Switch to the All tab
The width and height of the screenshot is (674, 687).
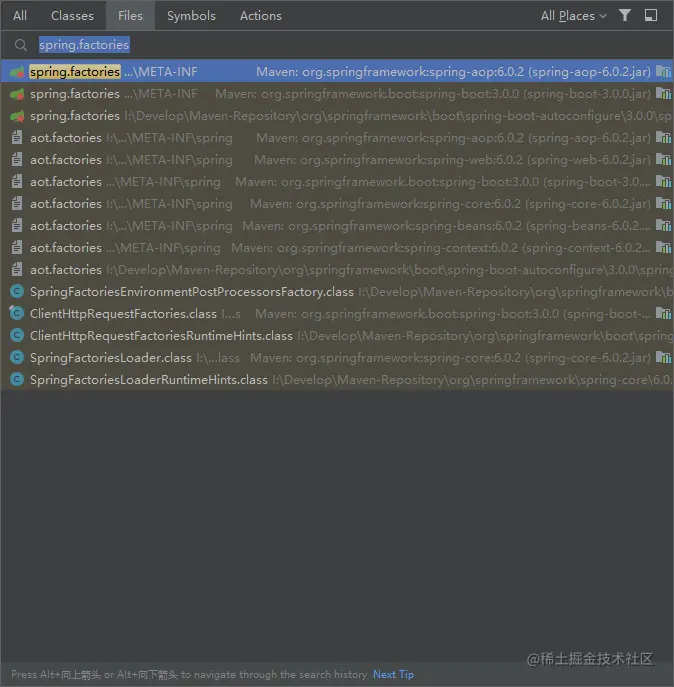click(x=20, y=16)
